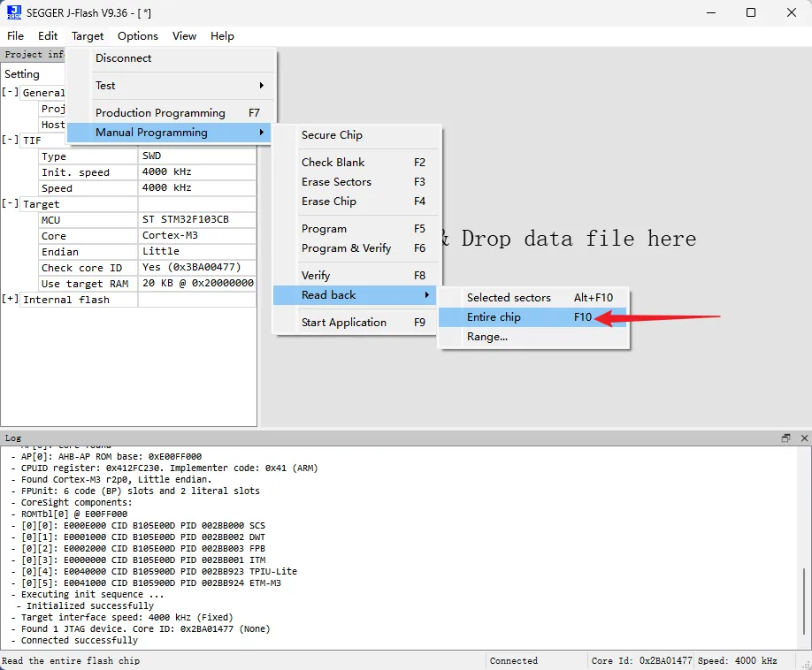The width and height of the screenshot is (812, 670).
Task: Collapse the Target settings group
Action: pyautogui.click(x=10, y=203)
